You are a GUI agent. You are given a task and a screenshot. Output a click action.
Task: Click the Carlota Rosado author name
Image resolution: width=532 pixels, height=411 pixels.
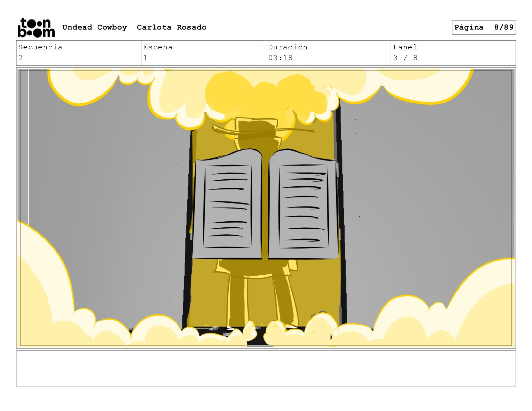tap(172, 27)
